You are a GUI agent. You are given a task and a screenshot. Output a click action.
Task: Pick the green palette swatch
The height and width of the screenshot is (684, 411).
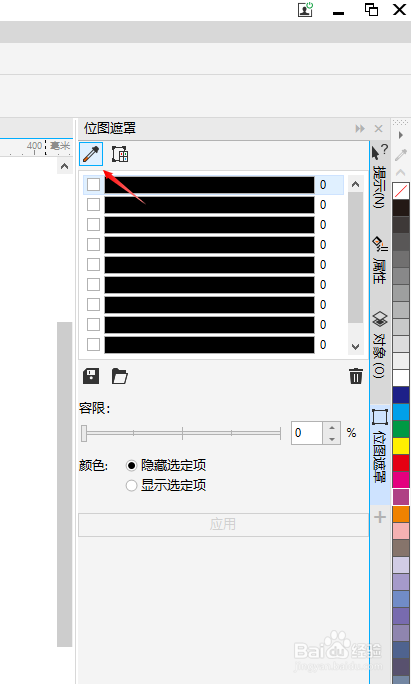click(x=401, y=429)
